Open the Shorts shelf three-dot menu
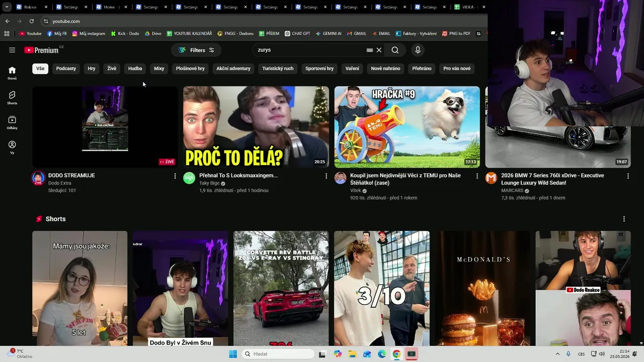Image resolution: width=644 pixels, height=362 pixels. pyautogui.click(x=624, y=219)
